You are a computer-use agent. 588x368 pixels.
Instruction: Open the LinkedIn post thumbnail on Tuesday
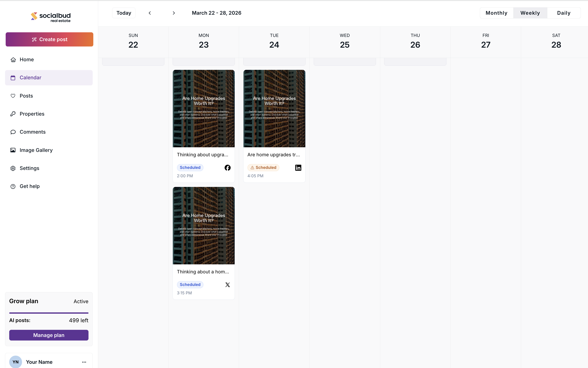tap(274, 108)
